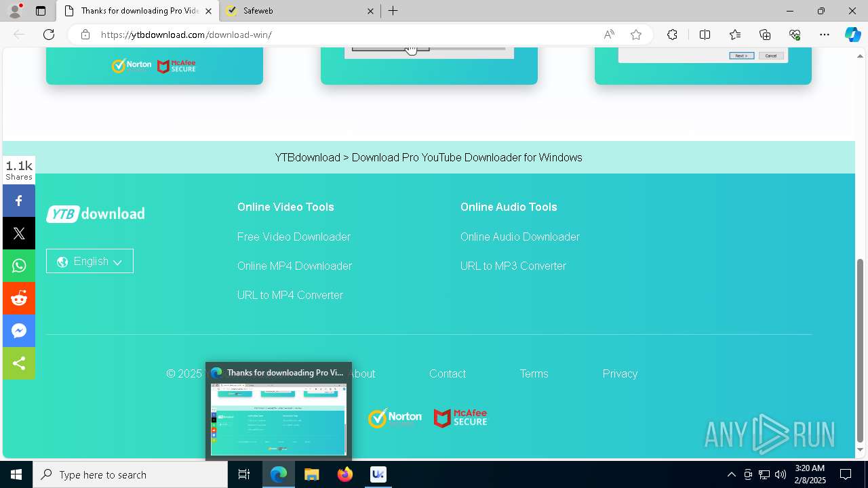The height and width of the screenshot is (488, 868).
Task: Open Browser essentials heart icon
Action: click(795, 35)
